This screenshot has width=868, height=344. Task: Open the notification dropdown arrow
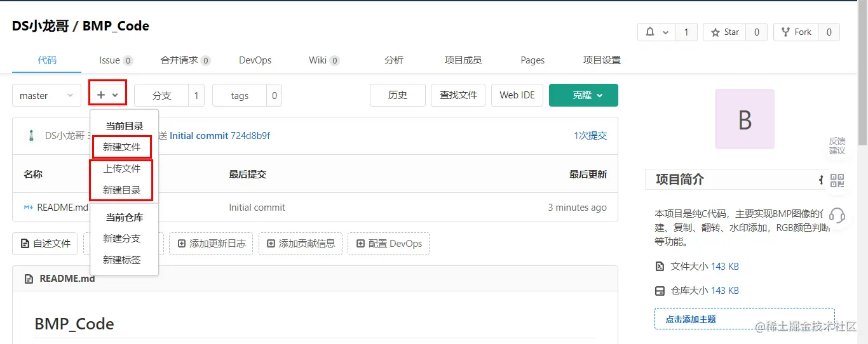click(665, 32)
